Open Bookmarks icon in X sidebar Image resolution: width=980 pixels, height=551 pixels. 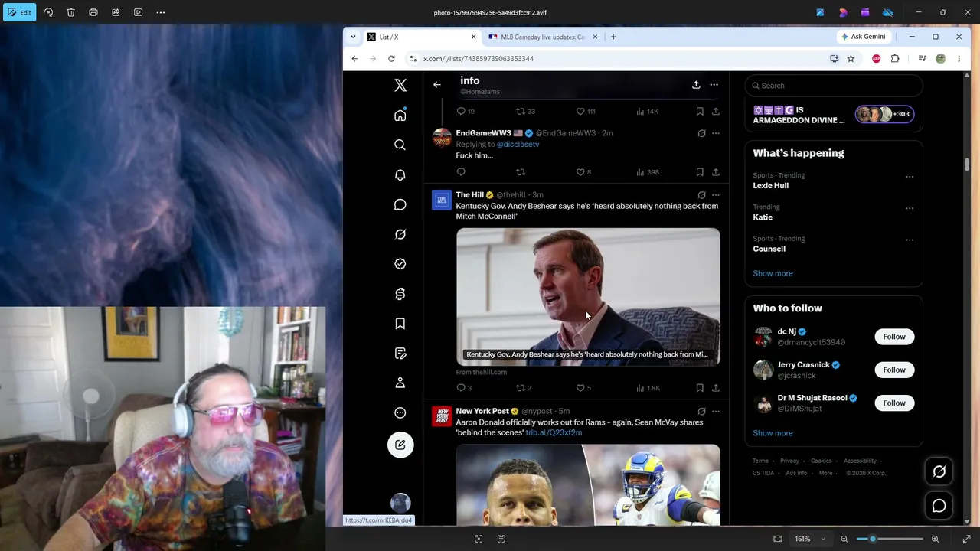pyautogui.click(x=400, y=324)
